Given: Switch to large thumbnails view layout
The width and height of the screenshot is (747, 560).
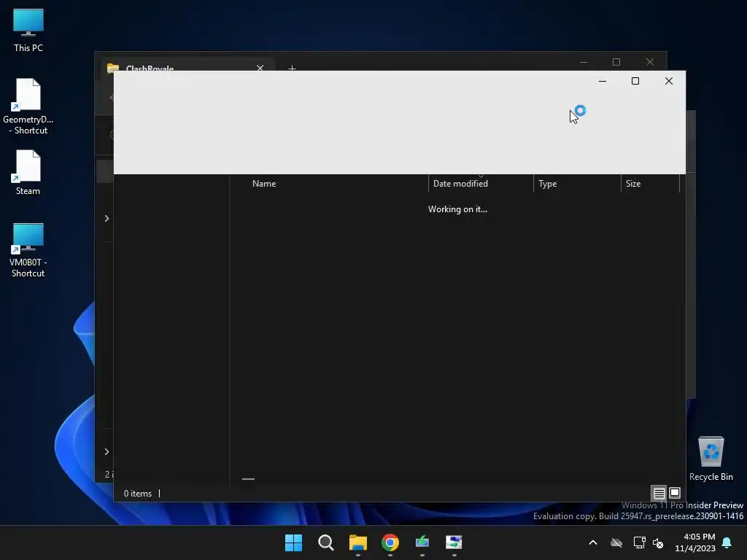Looking at the screenshot, I should (675, 493).
